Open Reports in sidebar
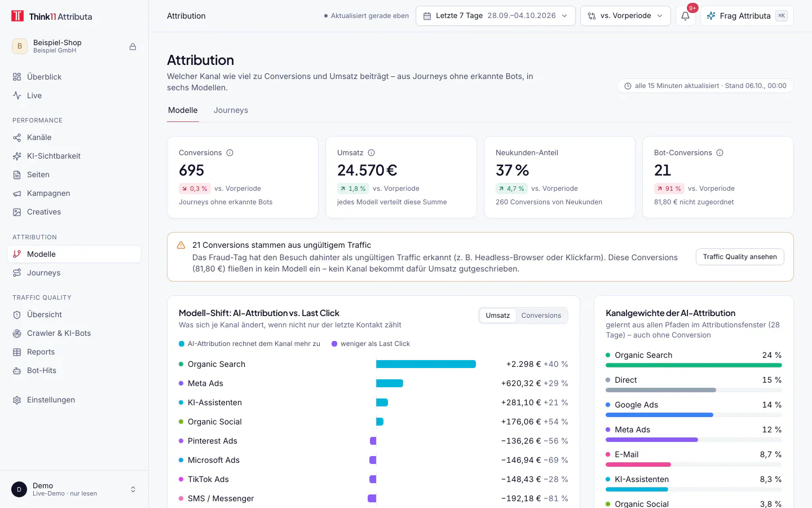This screenshot has height=508, width=812. 74,352
